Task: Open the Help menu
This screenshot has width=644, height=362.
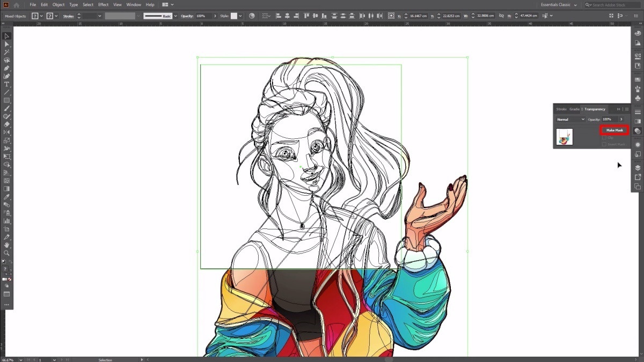Action: pos(150,5)
